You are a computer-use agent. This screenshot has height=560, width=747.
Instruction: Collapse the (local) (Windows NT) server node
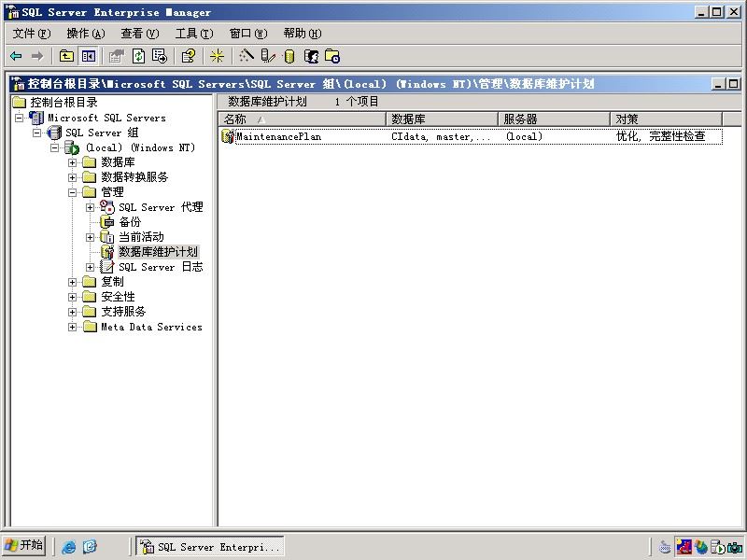[54, 147]
